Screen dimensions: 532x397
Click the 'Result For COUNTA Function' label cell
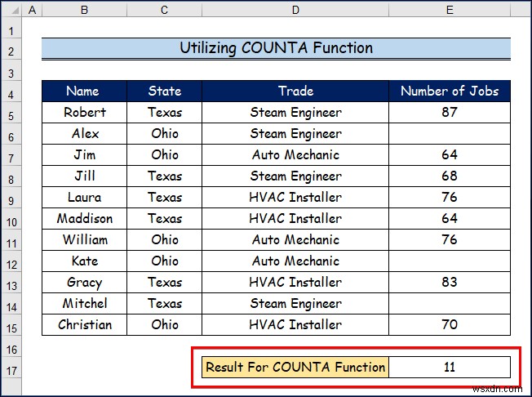[x=295, y=367]
